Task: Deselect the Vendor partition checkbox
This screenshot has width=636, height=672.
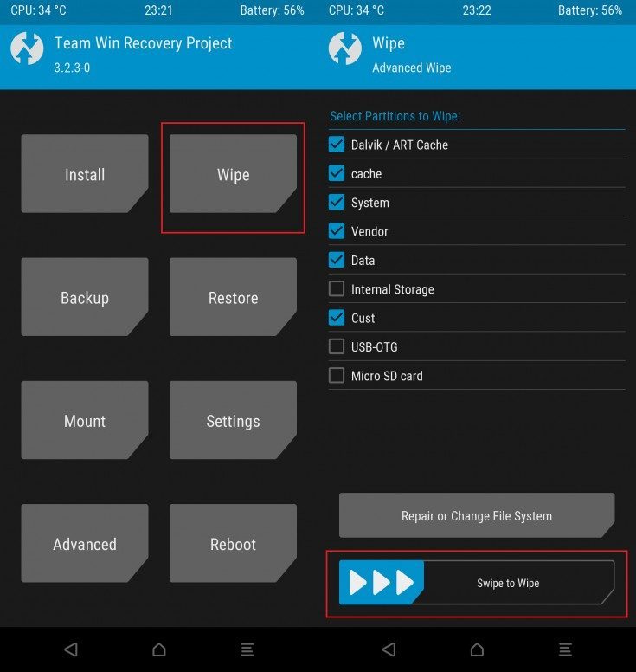Action: point(337,231)
